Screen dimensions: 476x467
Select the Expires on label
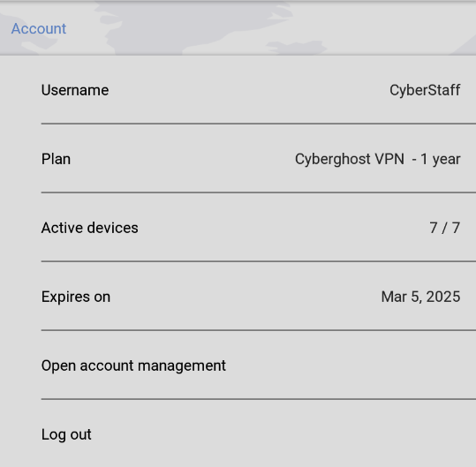click(x=76, y=297)
